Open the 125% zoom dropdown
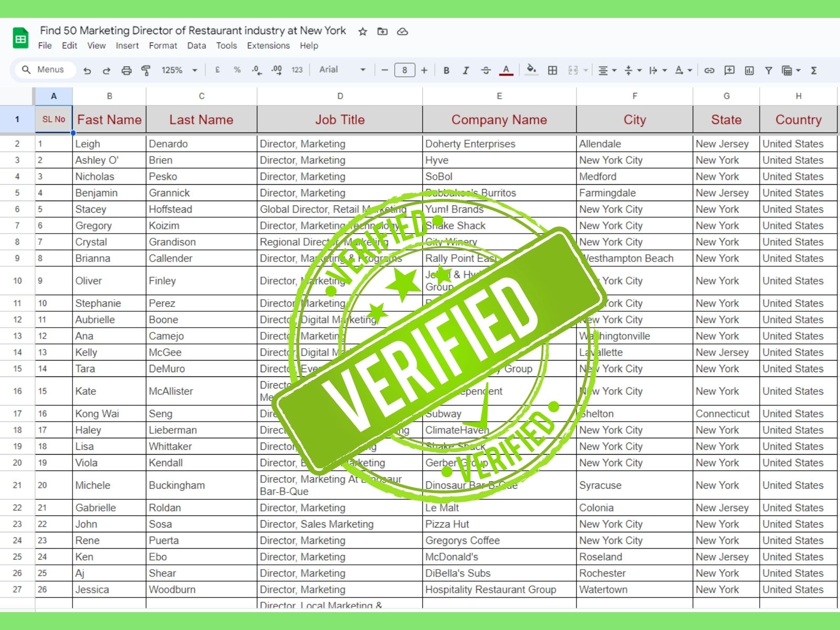Image resolution: width=840 pixels, height=630 pixels. click(179, 70)
